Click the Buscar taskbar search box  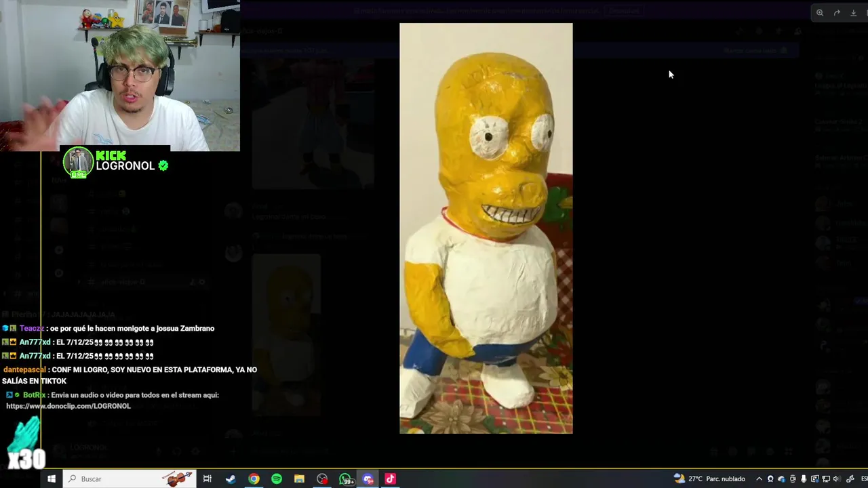point(129,479)
